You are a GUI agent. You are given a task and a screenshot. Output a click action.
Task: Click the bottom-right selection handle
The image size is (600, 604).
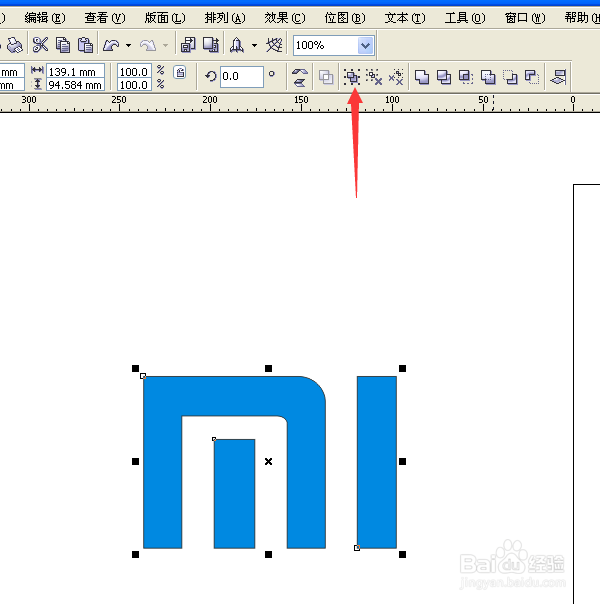click(402, 554)
